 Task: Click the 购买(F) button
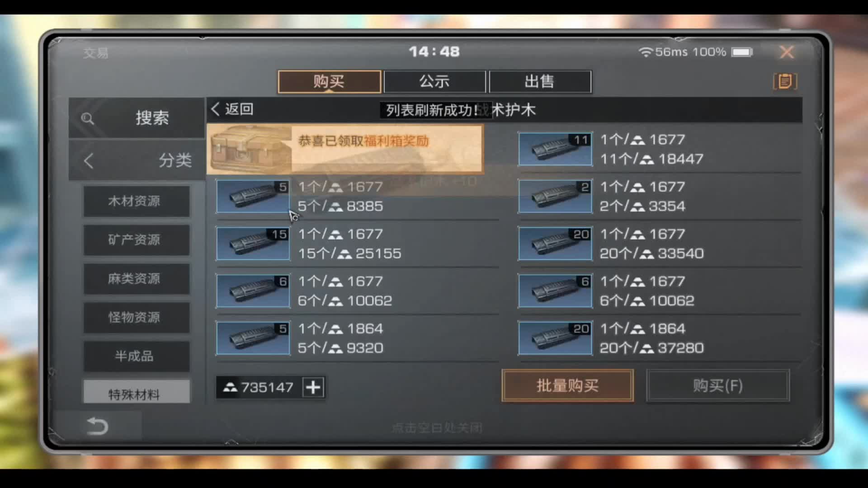click(x=718, y=385)
